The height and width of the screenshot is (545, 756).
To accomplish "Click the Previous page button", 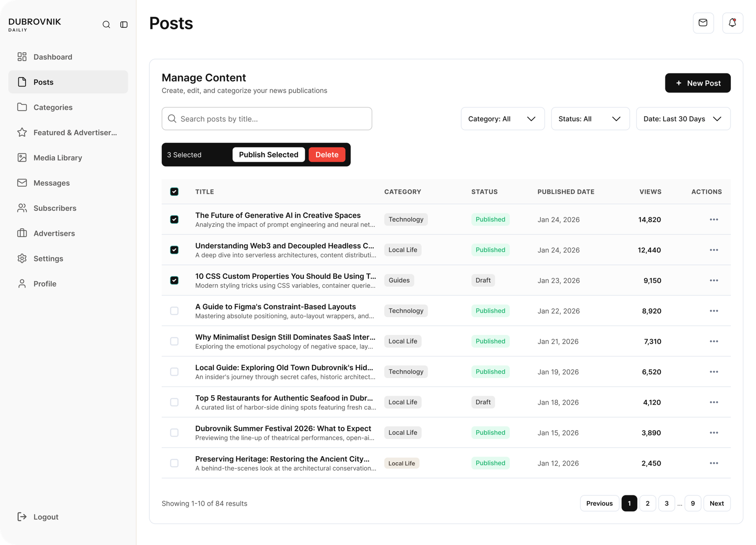I will pyautogui.click(x=599, y=503).
